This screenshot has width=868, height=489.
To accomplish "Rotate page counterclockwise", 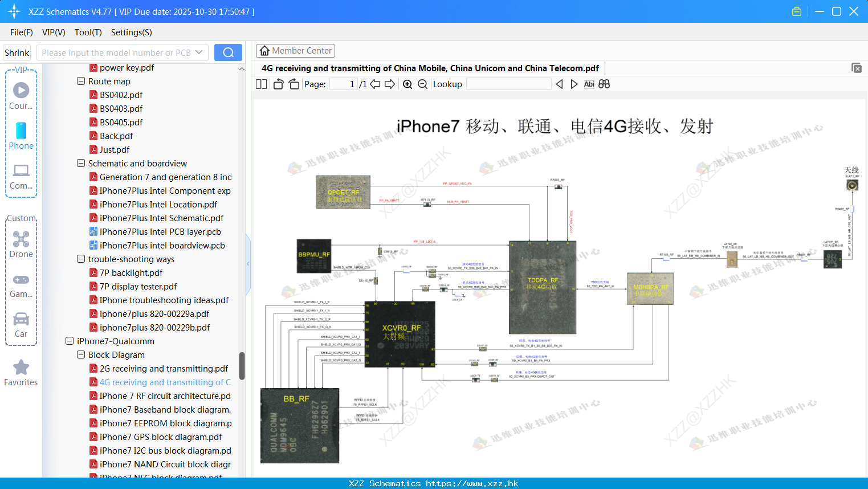I will tap(278, 84).
